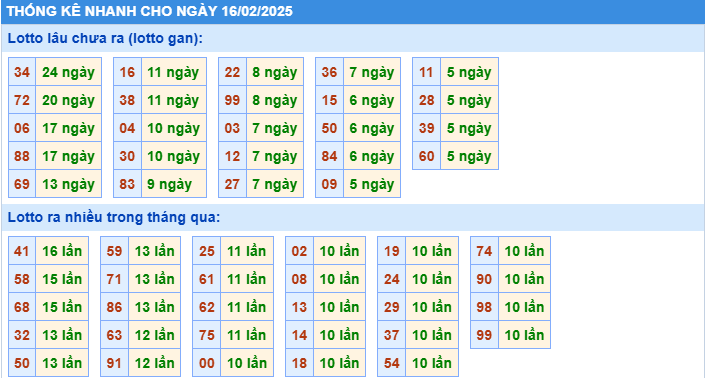
Task: Select the '10 lần' cell beside 90
Action: pos(524,279)
